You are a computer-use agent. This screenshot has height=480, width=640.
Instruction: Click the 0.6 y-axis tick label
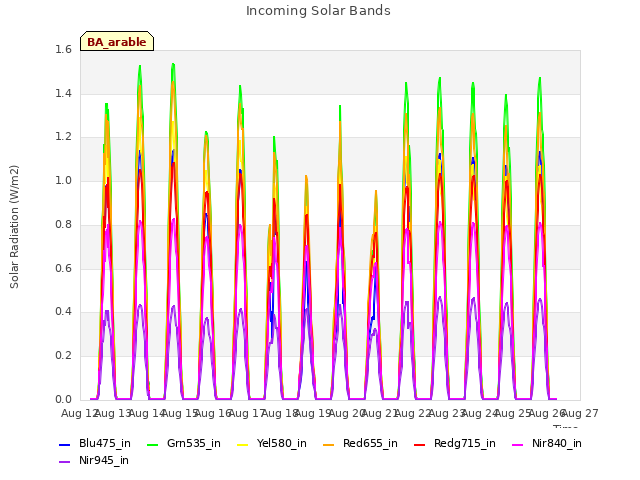(63, 269)
